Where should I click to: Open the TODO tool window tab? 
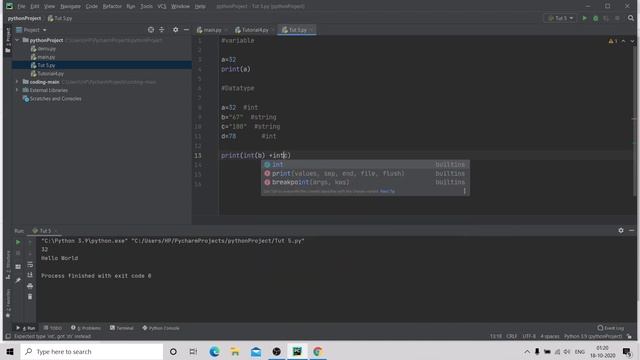[x=52, y=328]
